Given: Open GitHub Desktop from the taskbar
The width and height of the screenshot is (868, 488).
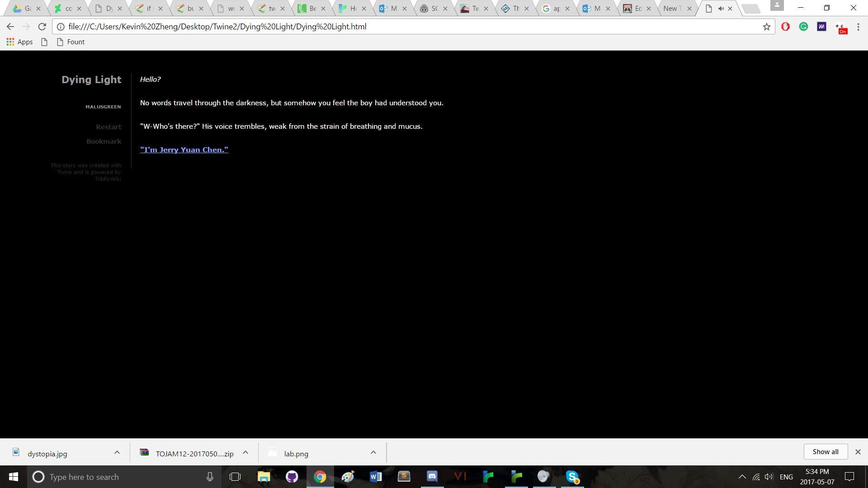Looking at the screenshot, I should coord(292,477).
